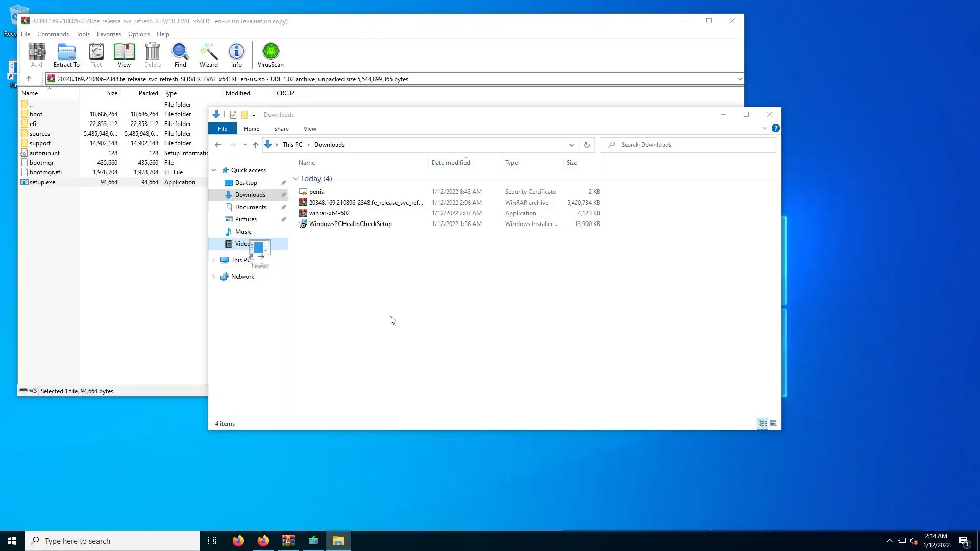Screen dimensions: 980x551
Task: Expand the This PC tree node
Action: [x=214, y=260]
